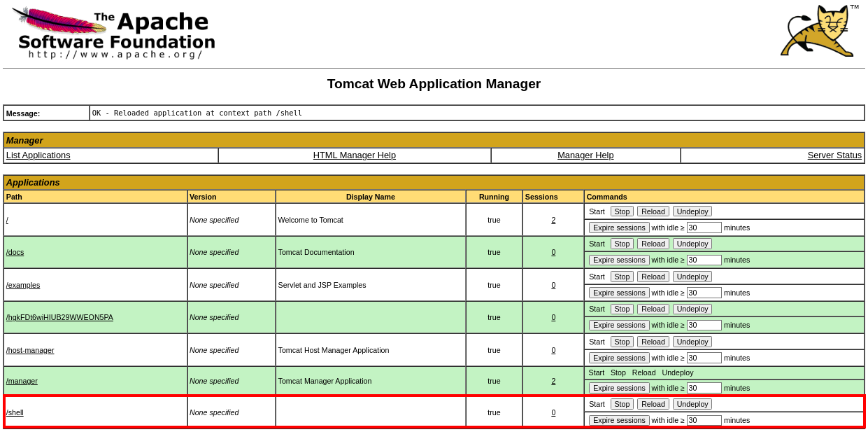
Task: Focus idle minutes field for /host-manager
Action: [x=704, y=358]
